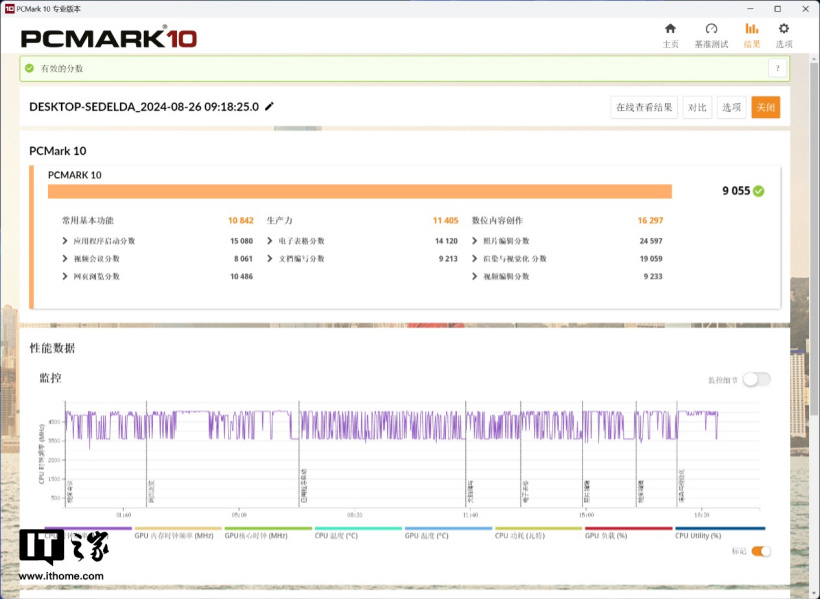Open the Options (选项) gear icon
820x599 pixels.
784,35
